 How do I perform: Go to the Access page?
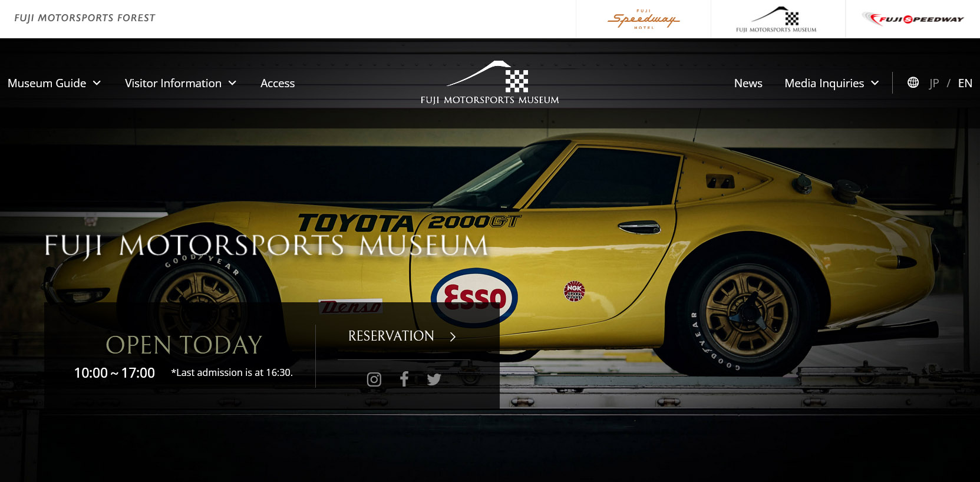click(x=278, y=83)
